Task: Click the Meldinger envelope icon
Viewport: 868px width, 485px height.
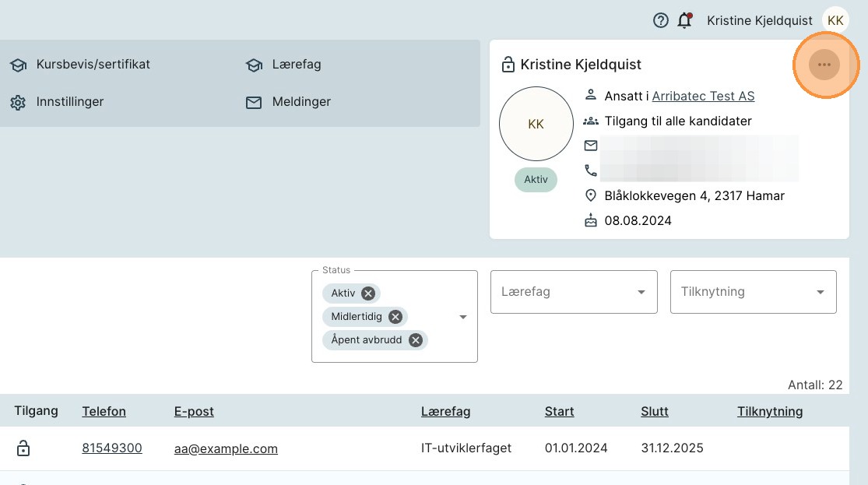Action: (x=254, y=102)
